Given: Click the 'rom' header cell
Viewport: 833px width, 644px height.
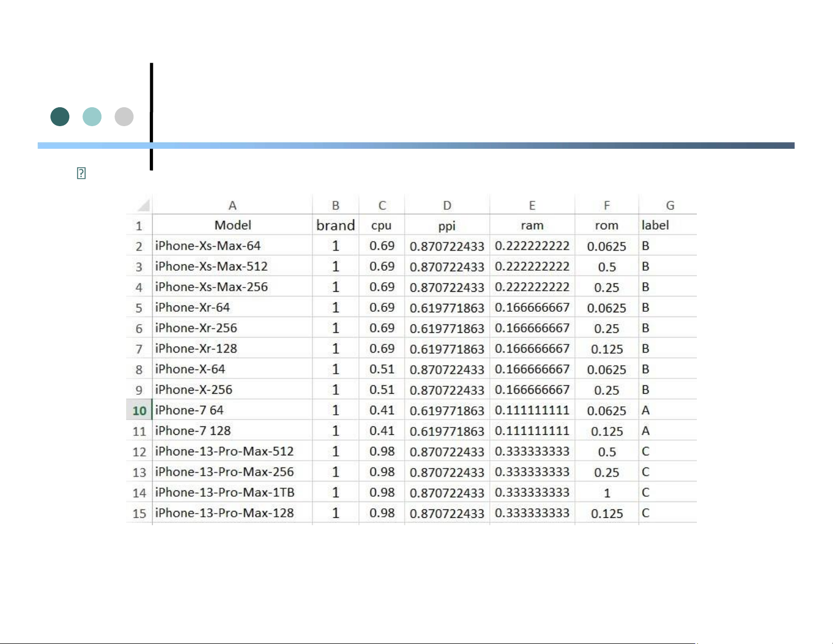Looking at the screenshot, I should [x=607, y=225].
